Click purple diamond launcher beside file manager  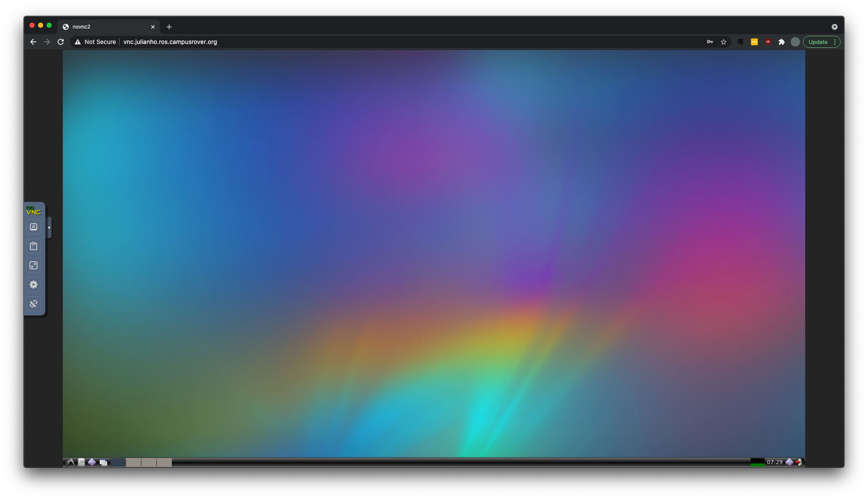click(92, 462)
